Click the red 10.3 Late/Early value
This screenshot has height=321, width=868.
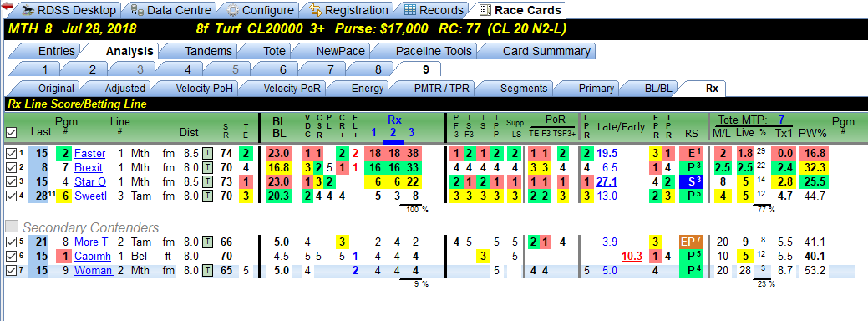point(632,257)
